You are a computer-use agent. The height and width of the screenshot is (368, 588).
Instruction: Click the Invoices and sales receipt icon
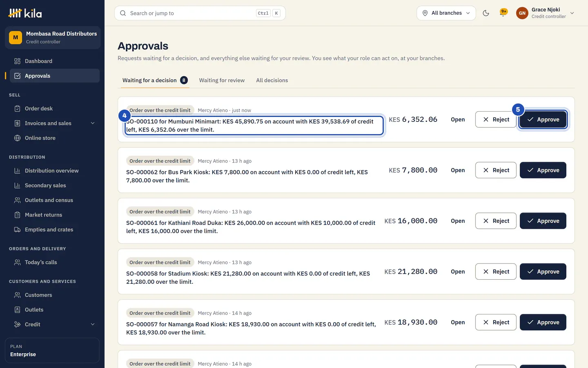[x=17, y=123]
